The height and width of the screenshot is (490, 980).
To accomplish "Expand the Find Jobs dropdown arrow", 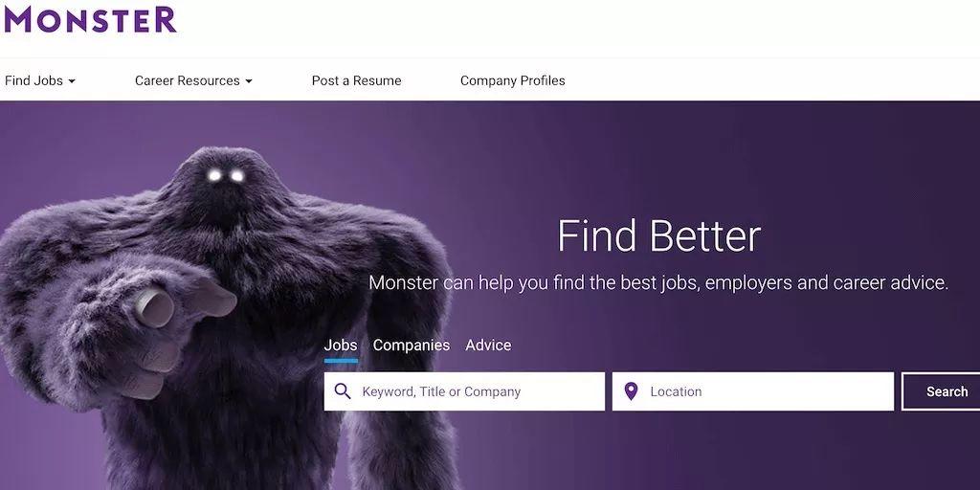I will (x=71, y=81).
